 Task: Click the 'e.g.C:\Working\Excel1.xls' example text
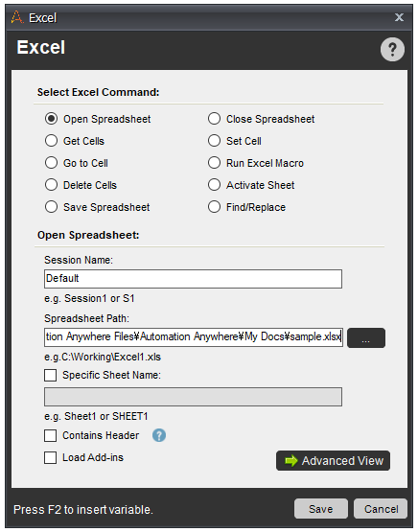tap(103, 357)
